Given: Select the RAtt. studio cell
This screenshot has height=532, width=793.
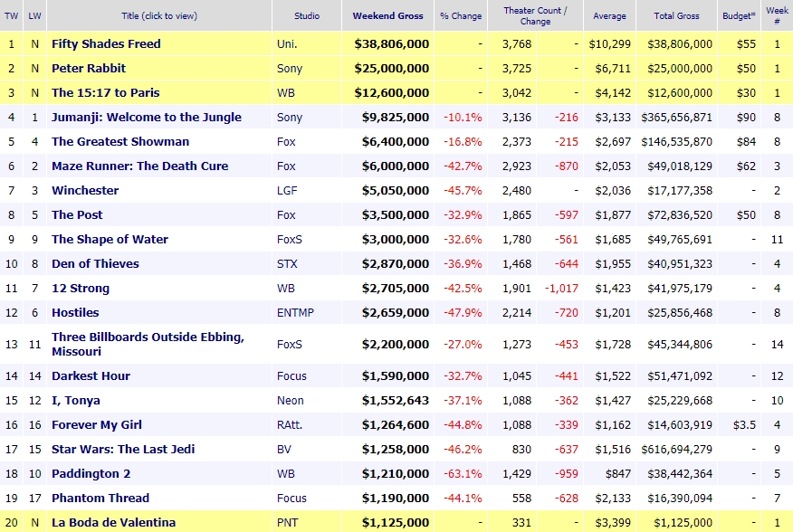Looking at the screenshot, I should click(x=290, y=425).
